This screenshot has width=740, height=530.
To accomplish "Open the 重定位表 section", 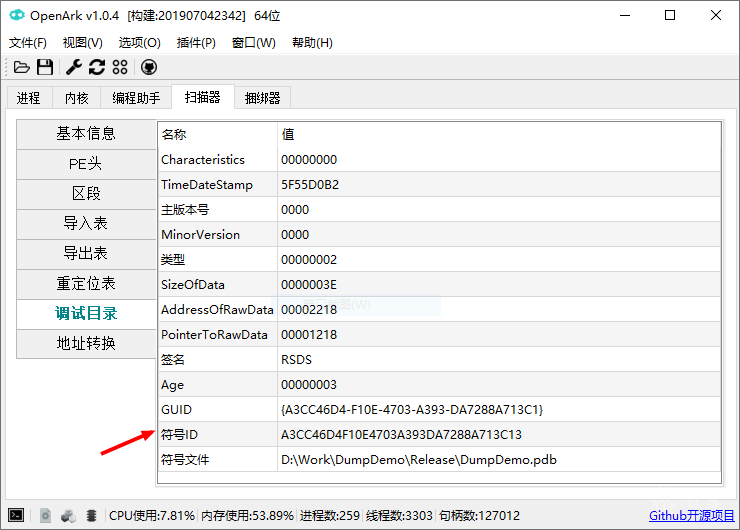I will pos(86,284).
